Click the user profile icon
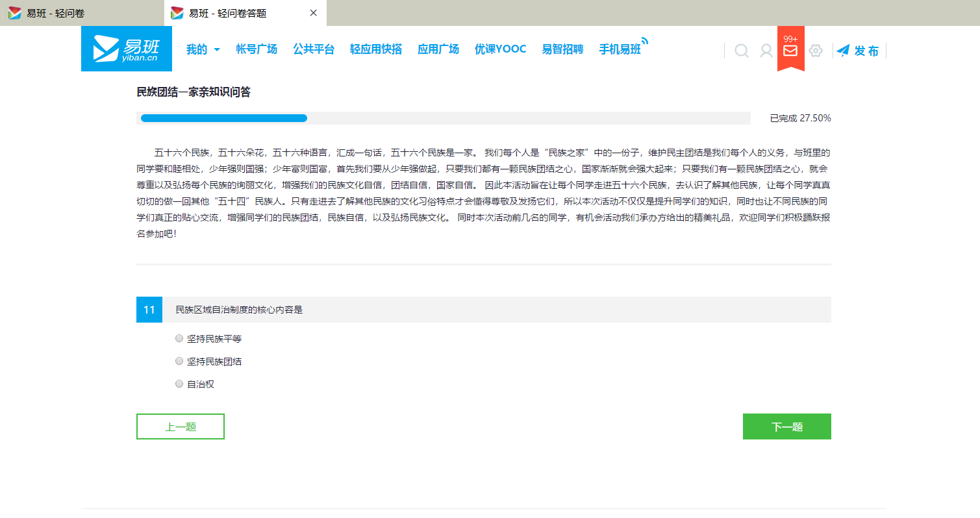 coord(766,51)
